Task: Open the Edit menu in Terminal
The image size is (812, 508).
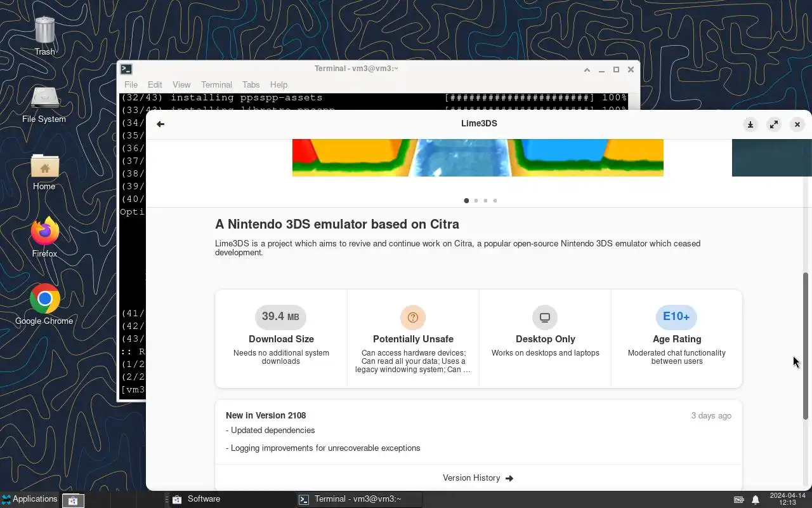Action: [155, 84]
